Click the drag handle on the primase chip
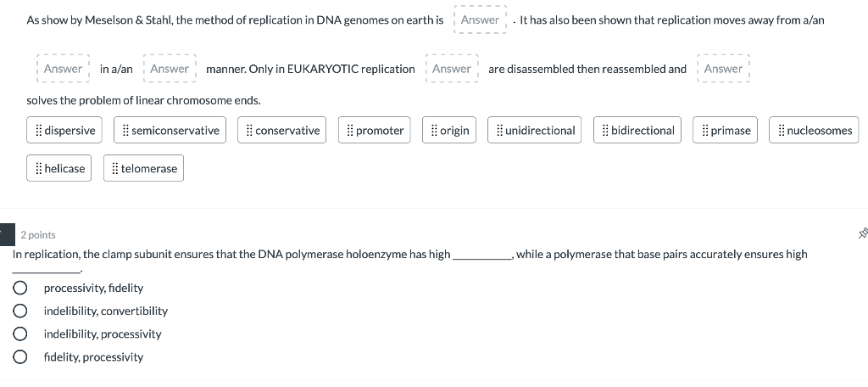 (704, 131)
